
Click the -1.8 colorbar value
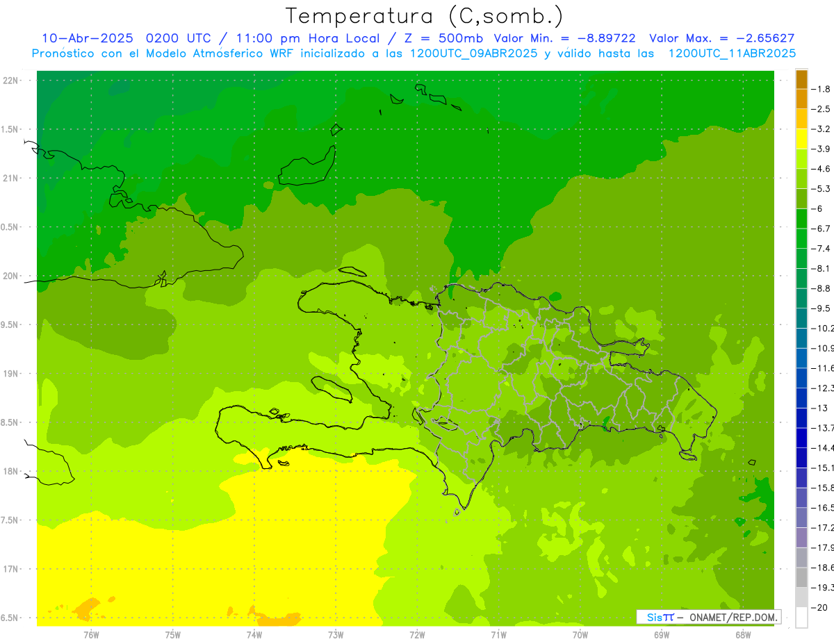tap(821, 89)
